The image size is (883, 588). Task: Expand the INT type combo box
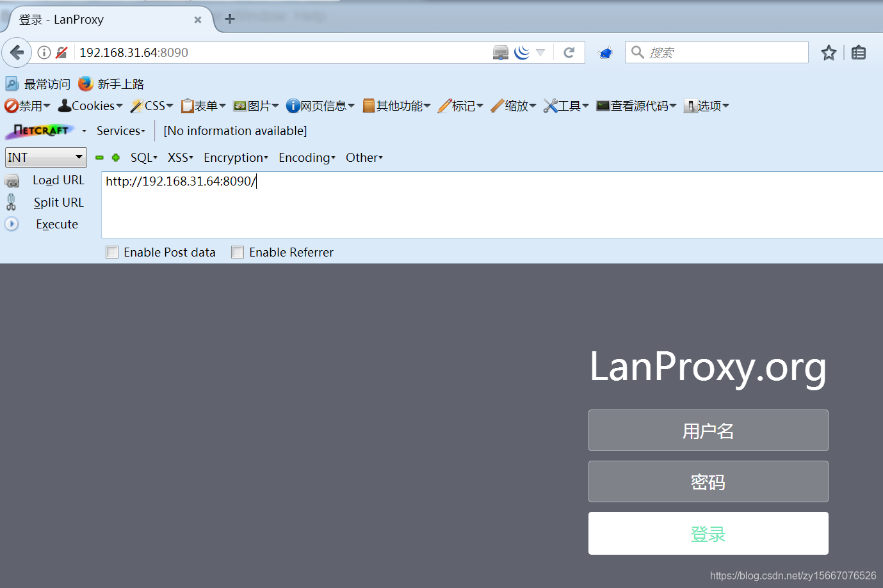pyautogui.click(x=46, y=157)
